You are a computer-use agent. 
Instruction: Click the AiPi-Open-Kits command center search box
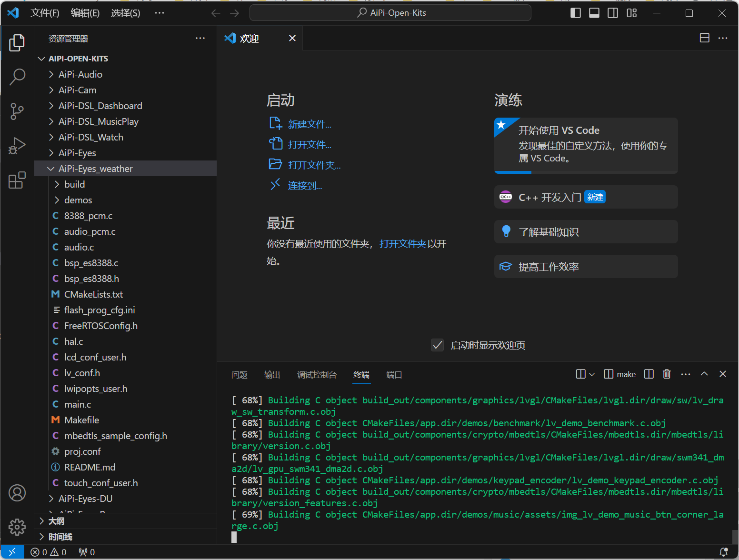pyautogui.click(x=390, y=13)
